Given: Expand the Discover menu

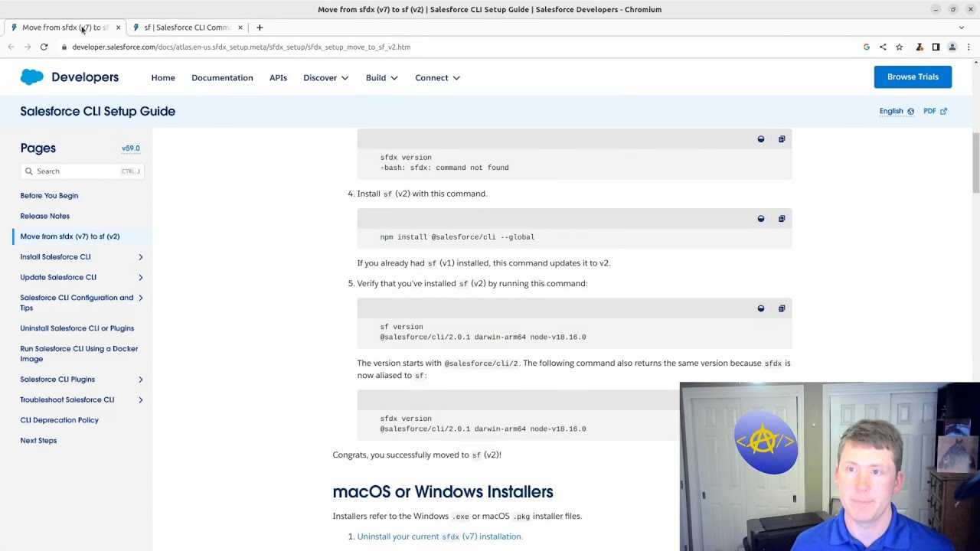Looking at the screenshot, I should [326, 77].
